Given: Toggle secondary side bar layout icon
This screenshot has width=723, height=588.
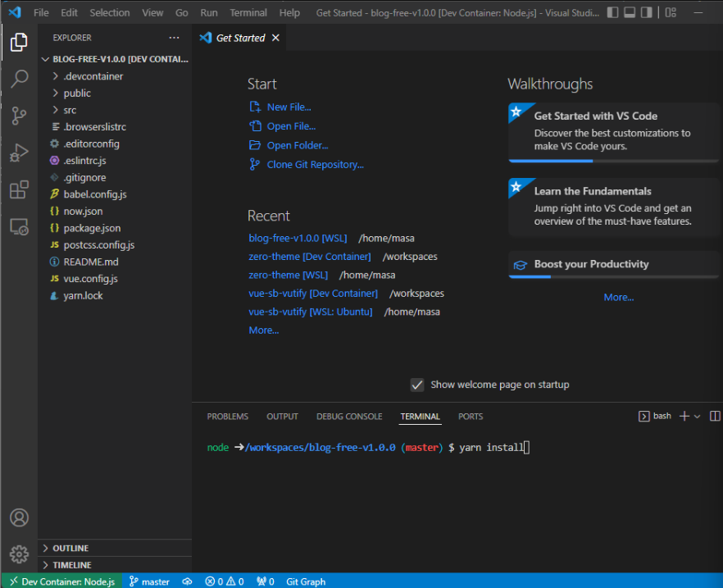Looking at the screenshot, I should click(x=647, y=12).
